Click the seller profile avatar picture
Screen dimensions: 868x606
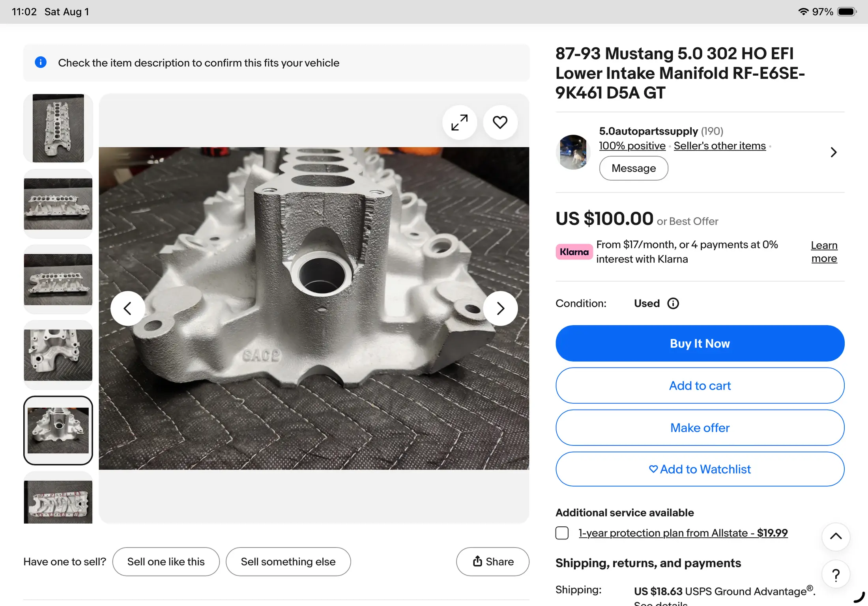pos(573,152)
